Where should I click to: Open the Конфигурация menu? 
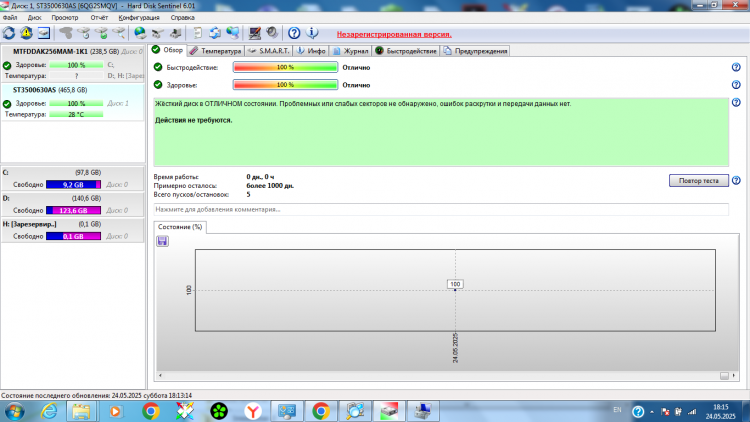tap(139, 18)
